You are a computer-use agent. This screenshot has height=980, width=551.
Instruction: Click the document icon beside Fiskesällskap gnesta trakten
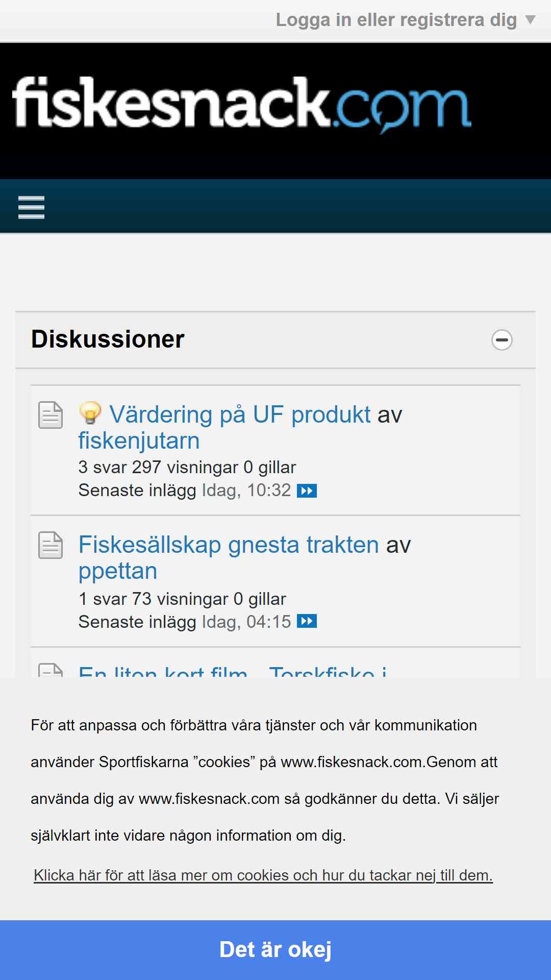tap(51, 545)
